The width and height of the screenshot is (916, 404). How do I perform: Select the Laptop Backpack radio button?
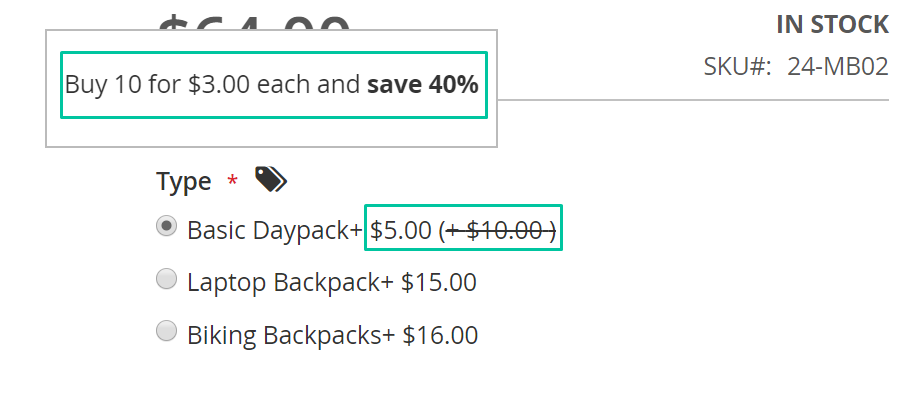point(166,278)
